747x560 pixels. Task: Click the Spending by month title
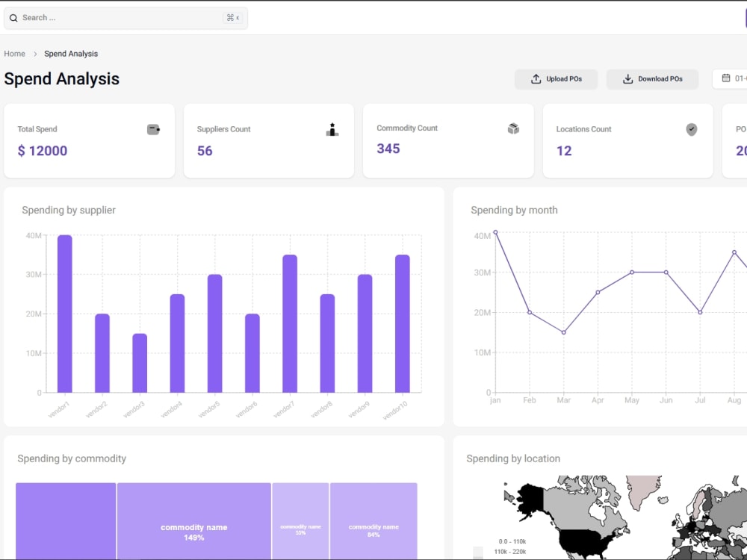(x=514, y=210)
